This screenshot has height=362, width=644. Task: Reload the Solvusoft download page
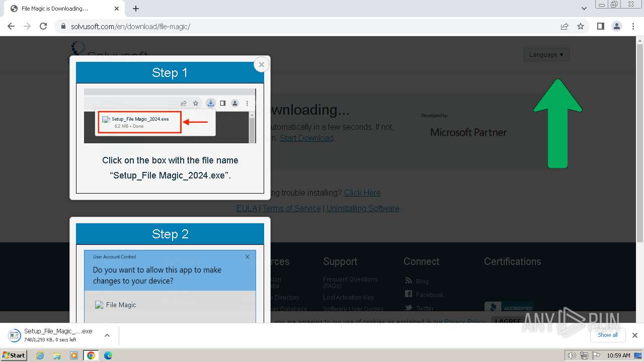coord(43,26)
